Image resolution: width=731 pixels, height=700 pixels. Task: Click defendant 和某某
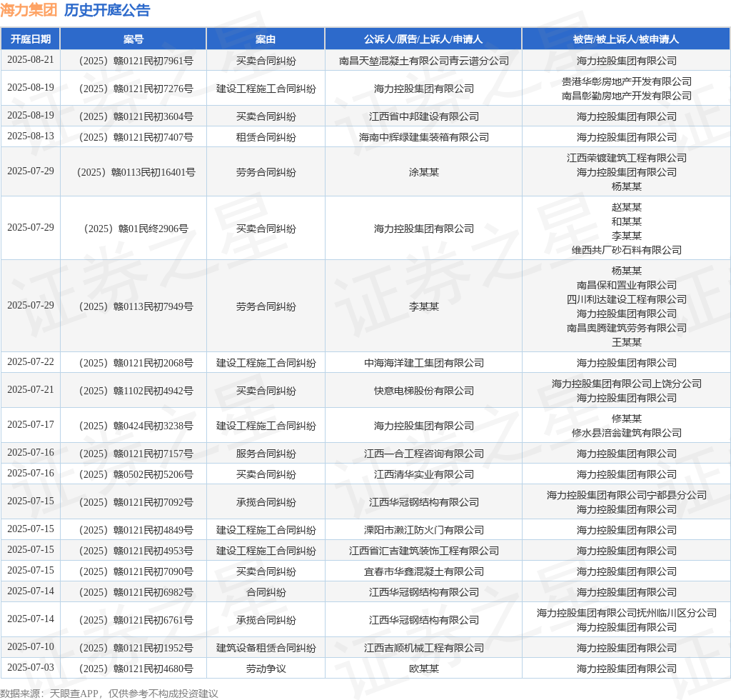click(x=627, y=221)
